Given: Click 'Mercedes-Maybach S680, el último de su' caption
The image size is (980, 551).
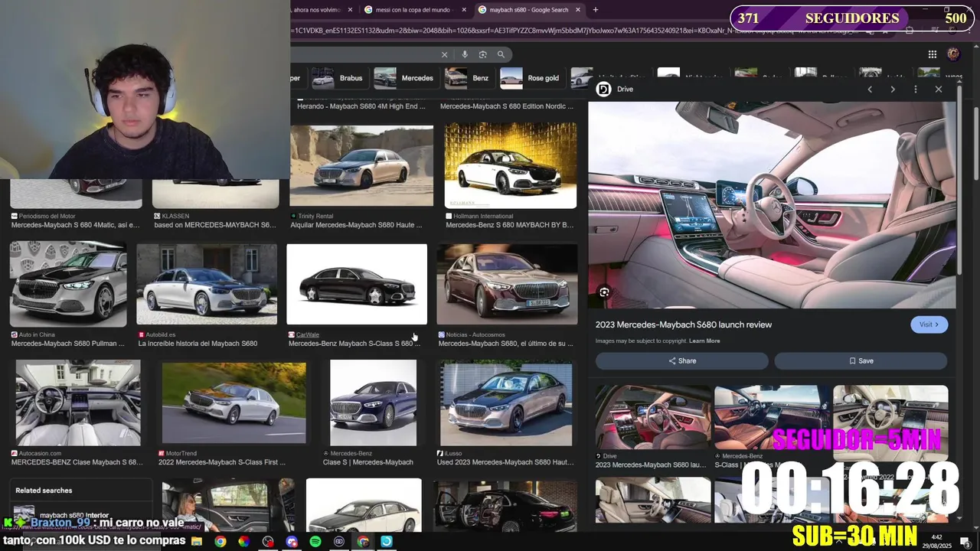Looking at the screenshot, I should pyautogui.click(x=505, y=344).
